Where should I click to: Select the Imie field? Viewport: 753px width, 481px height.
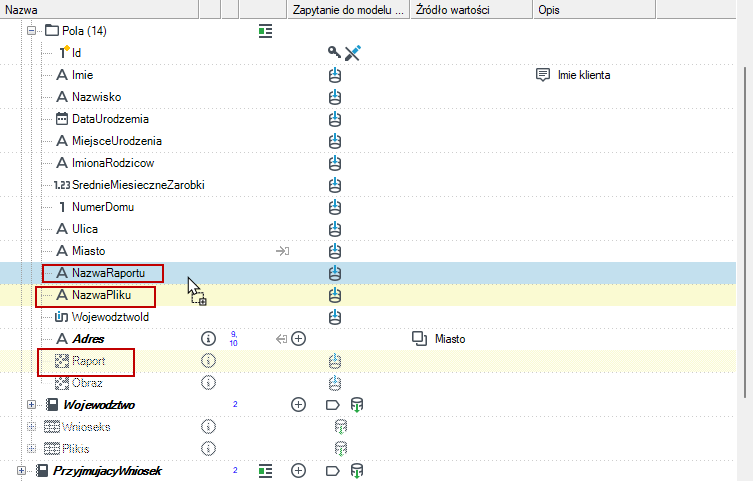[82, 75]
